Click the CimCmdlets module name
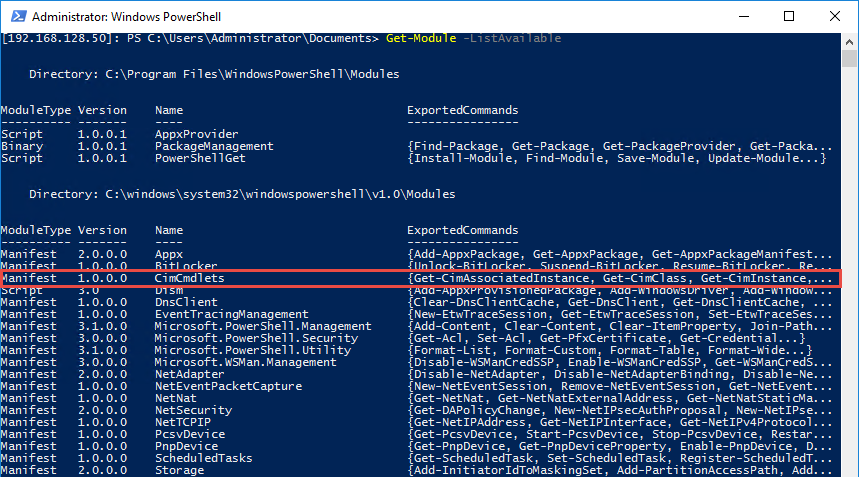Viewport: 859px width, 477px height. pos(190,278)
